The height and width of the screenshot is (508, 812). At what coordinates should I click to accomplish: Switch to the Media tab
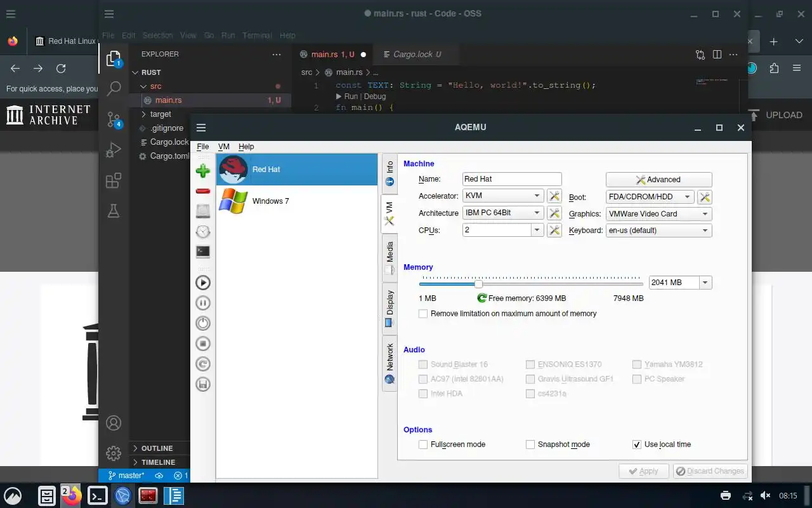tap(390, 258)
